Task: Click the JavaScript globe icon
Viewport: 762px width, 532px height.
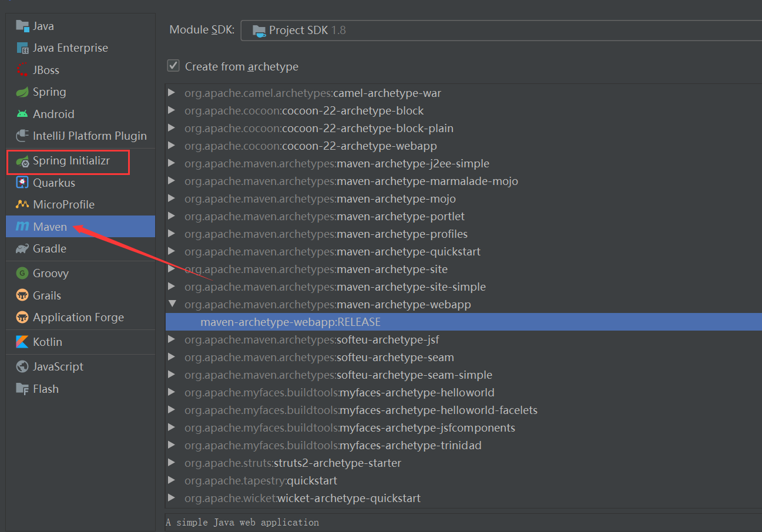Action: [x=22, y=367]
